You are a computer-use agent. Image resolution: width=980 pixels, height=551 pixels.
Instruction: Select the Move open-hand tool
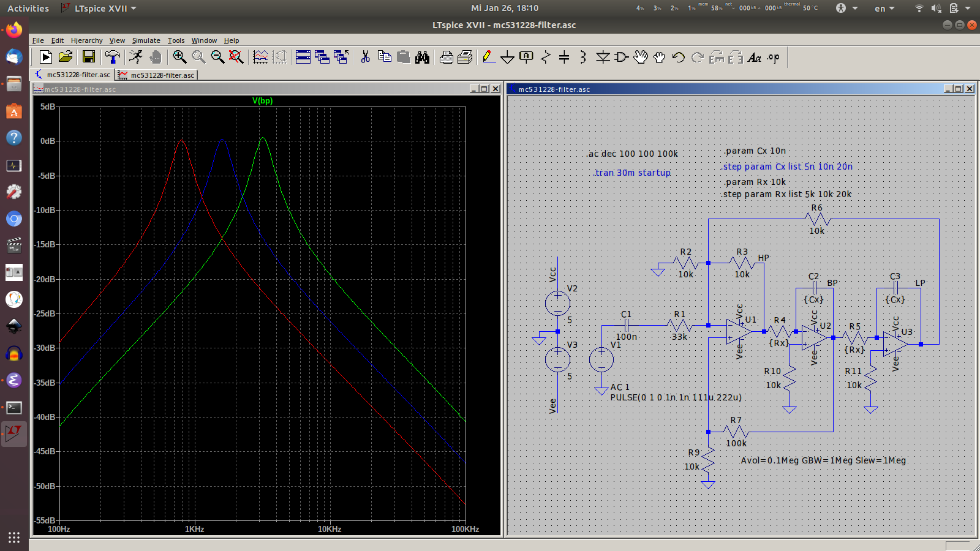[x=641, y=57]
